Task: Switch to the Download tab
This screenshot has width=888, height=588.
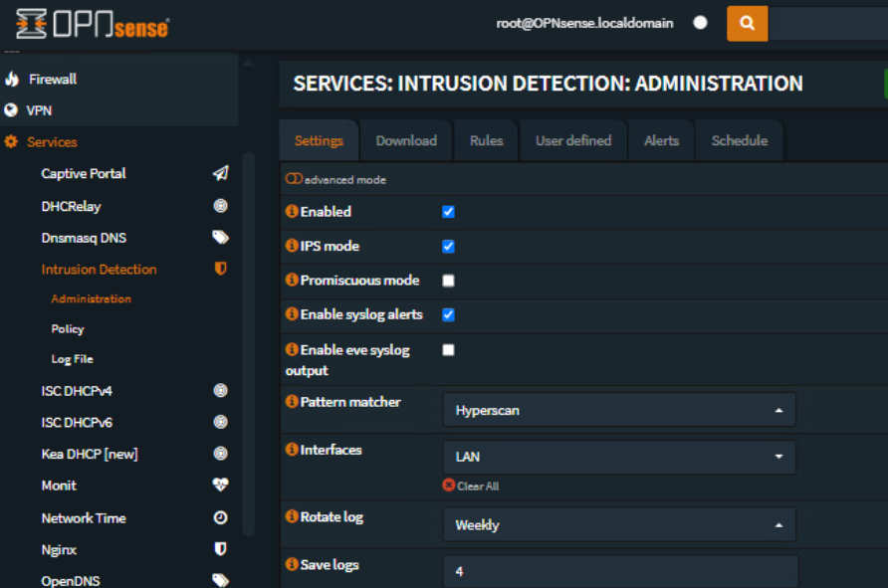Action: 406,140
